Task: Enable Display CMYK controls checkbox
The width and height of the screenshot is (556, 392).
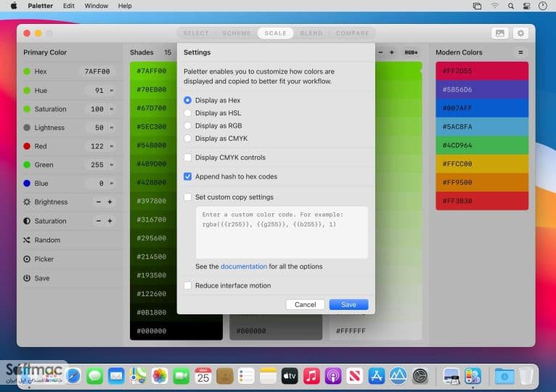Action: pyautogui.click(x=187, y=157)
